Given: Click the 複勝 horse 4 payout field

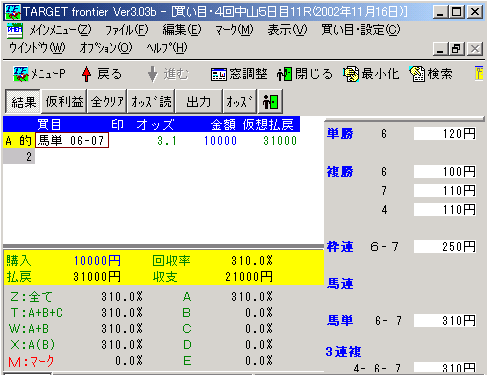Looking at the screenshot, I should pyautogui.click(x=445, y=210).
